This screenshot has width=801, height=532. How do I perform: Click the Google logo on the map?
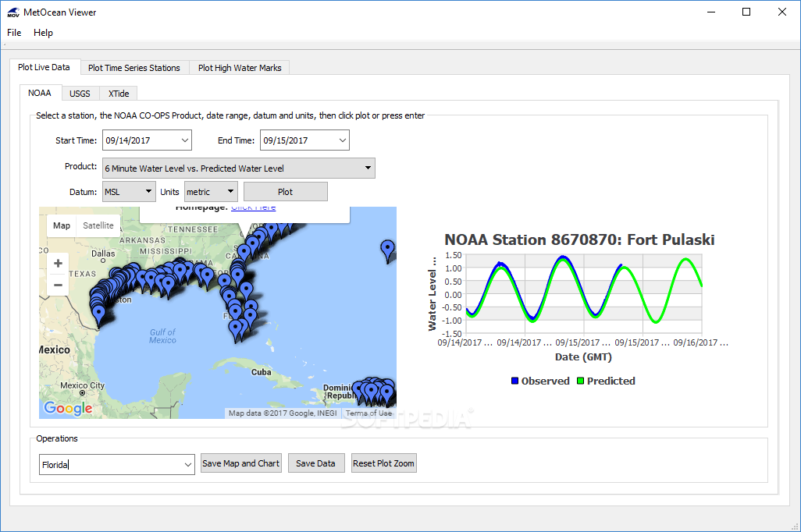pos(68,408)
